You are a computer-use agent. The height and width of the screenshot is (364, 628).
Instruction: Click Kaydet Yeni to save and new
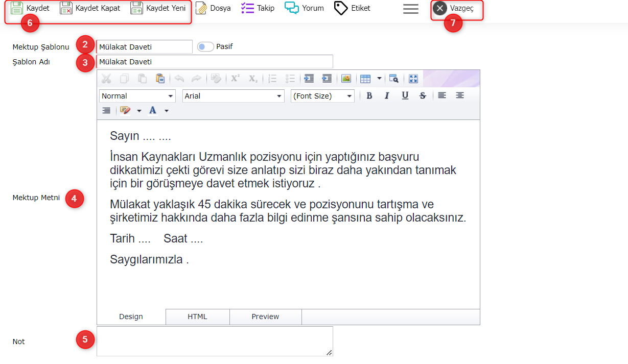tap(158, 8)
